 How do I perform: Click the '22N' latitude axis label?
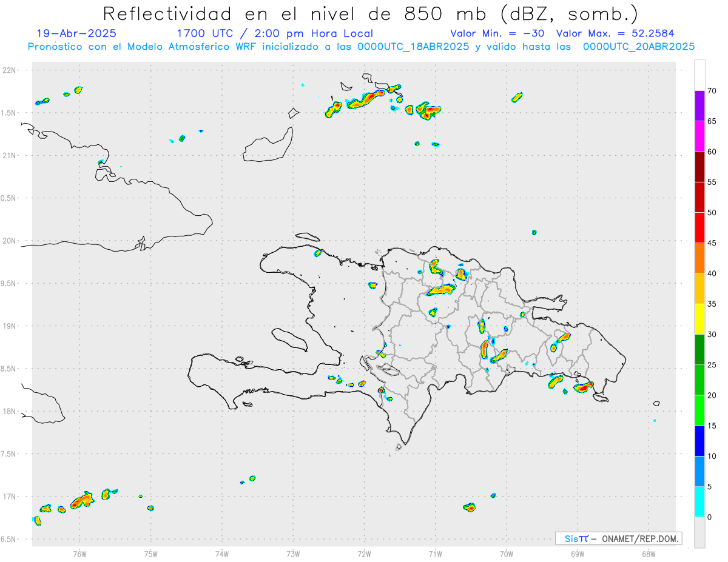point(10,70)
